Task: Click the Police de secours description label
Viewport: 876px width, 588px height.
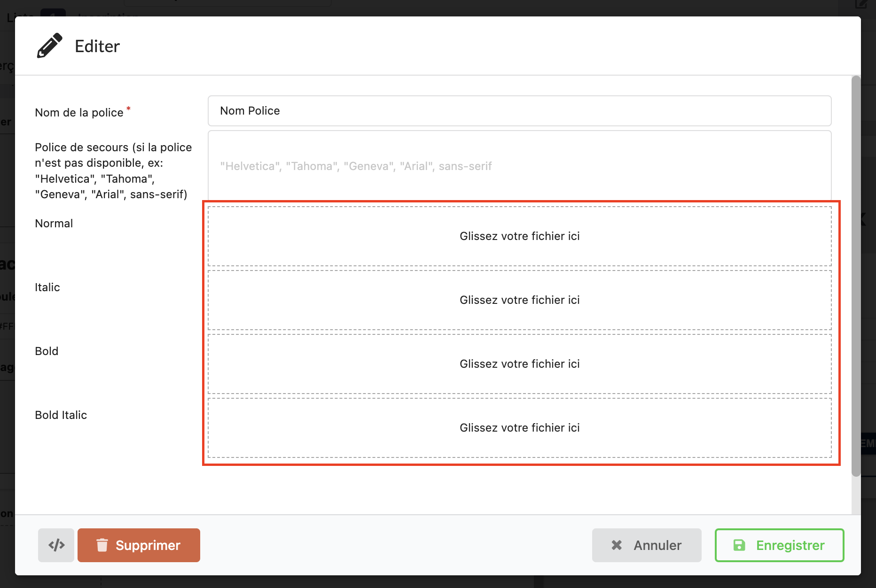Action: [113, 171]
